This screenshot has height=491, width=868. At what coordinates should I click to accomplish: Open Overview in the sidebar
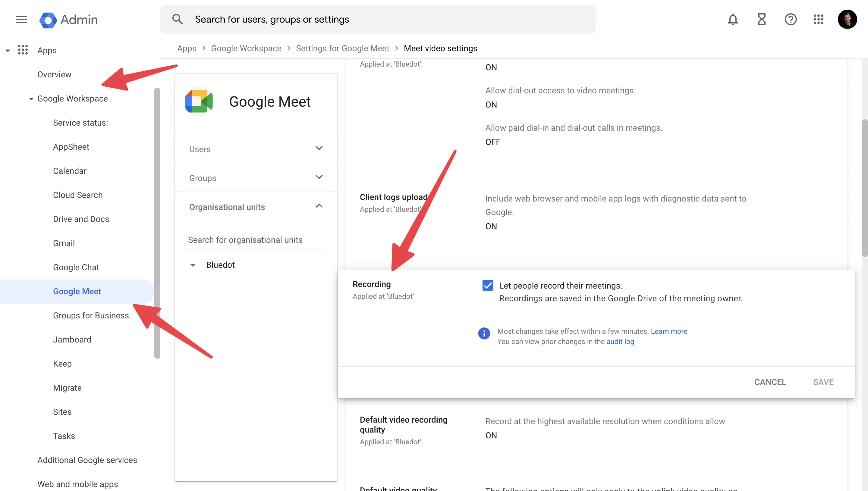tap(54, 74)
